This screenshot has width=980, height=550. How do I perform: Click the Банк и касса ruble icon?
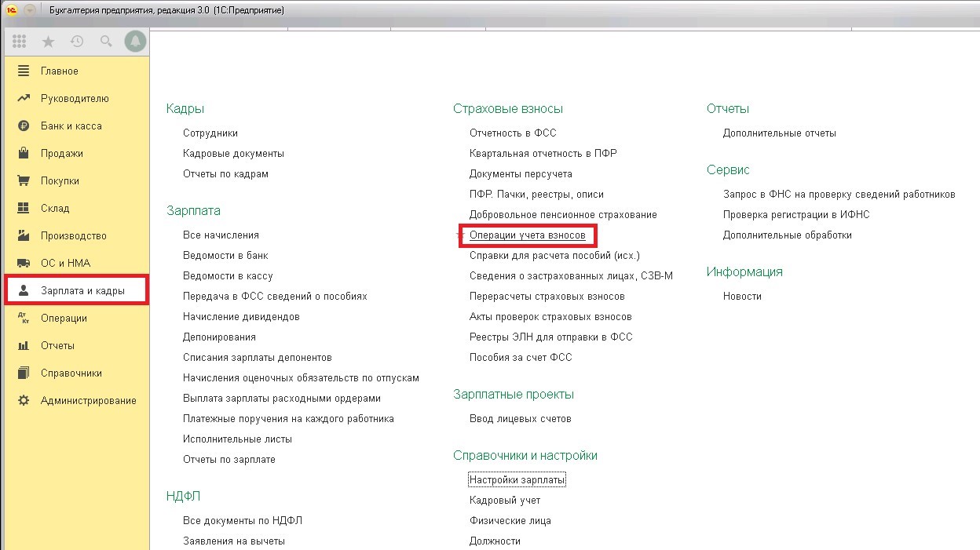[24, 126]
